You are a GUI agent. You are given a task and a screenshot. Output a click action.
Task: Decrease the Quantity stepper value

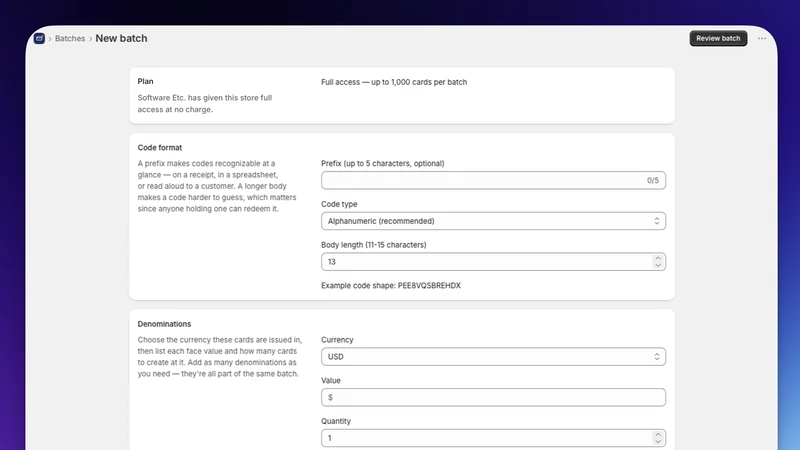coord(658,442)
